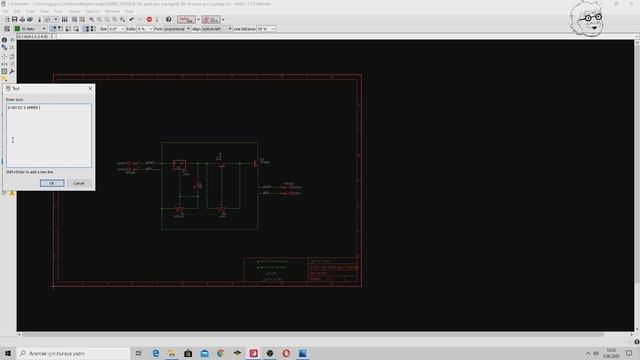Open Mail app from taskbar

coord(204,353)
